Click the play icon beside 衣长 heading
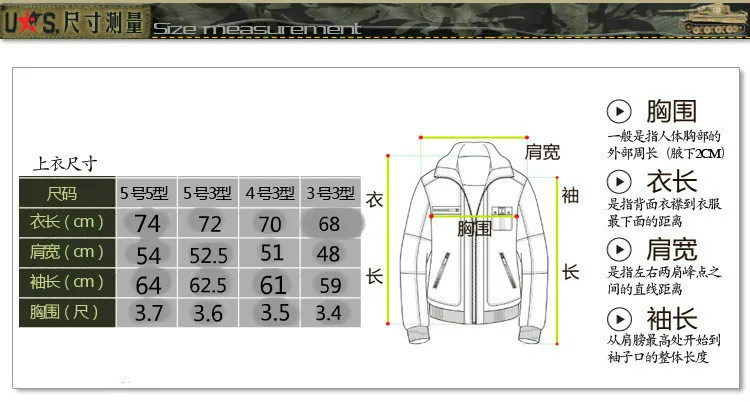This screenshot has height=402, width=750. 619,182
